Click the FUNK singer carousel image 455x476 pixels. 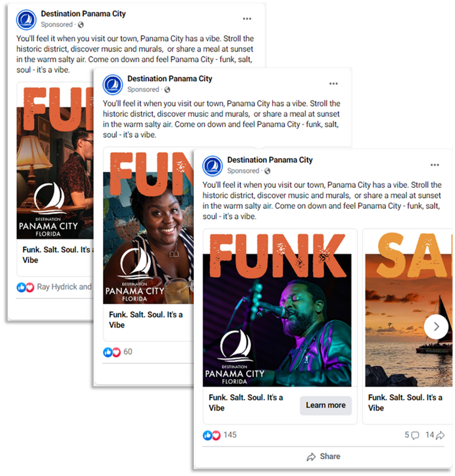click(277, 308)
